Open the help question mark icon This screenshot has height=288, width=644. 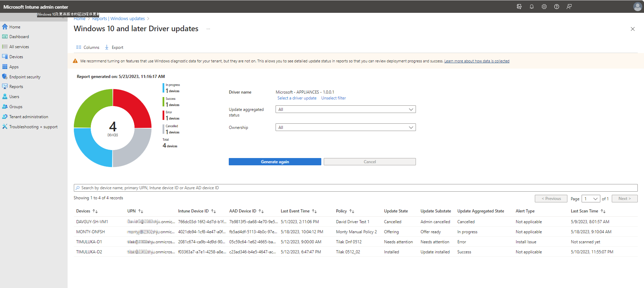(x=557, y=7)
